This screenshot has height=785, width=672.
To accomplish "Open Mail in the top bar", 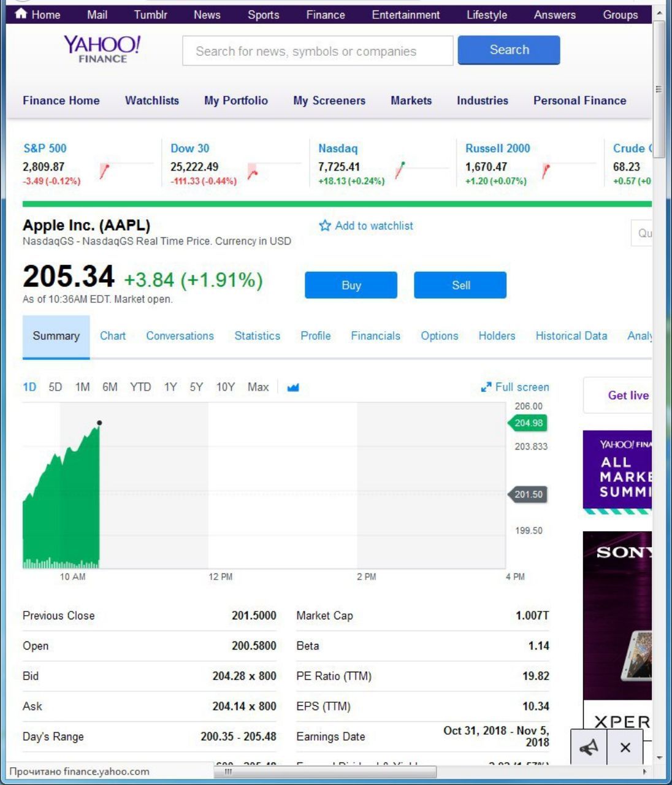I will [97, 15].
